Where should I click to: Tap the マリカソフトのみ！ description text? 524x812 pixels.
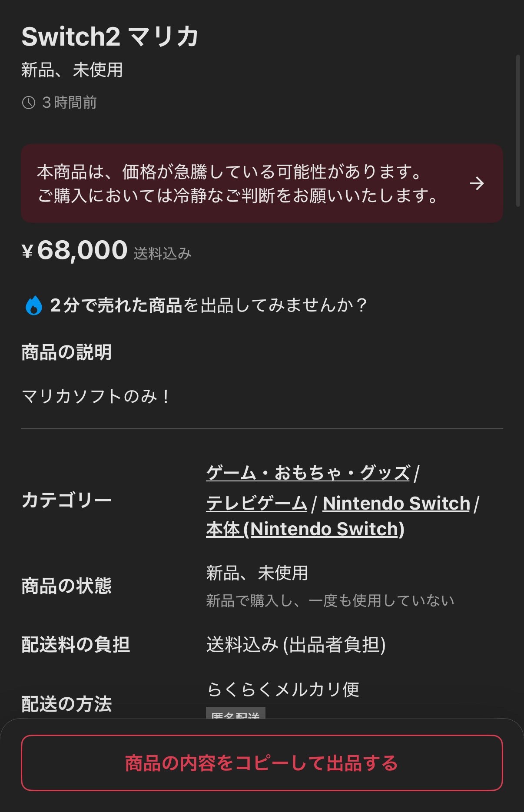(x=96, y=396)
